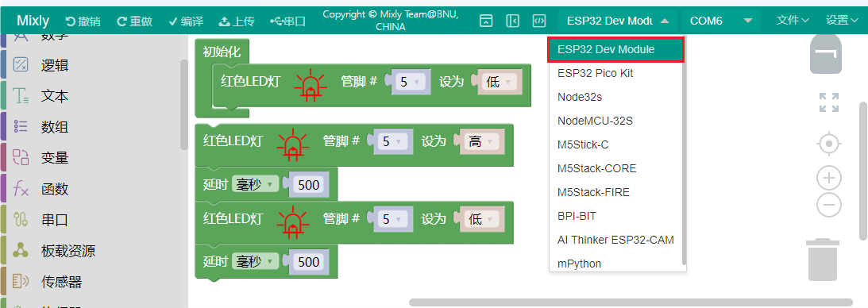
Task: Expand the ESP32 Dev Module board dropdown
Action: click(x=618, y=21)
